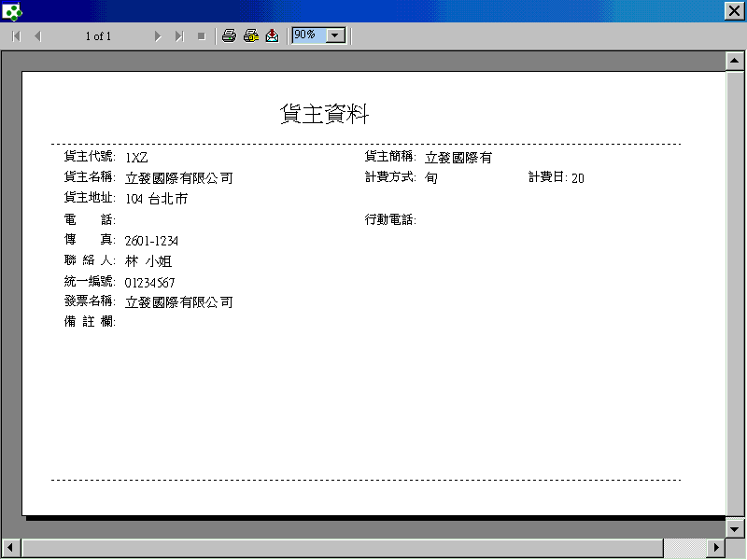Select 發票名稱 value 立發國際有限公司
Viewport: 747px width, 560px height.
[179, 302]
